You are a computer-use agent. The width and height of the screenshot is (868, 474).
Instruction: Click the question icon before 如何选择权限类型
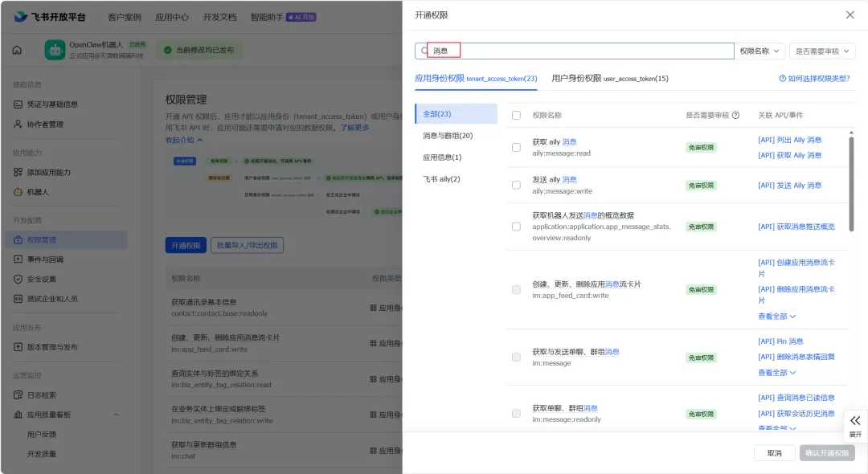pyautogui.click(x=782, y=79)
